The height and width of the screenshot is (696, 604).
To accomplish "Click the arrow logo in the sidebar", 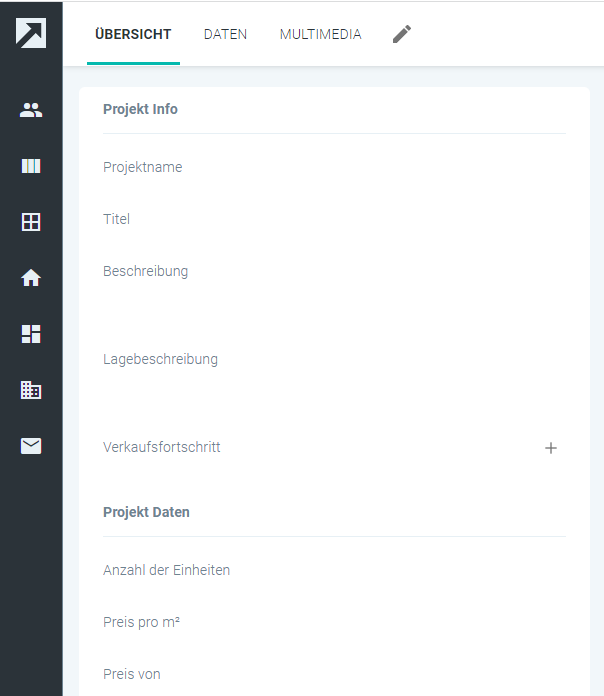I will (31, 33).
